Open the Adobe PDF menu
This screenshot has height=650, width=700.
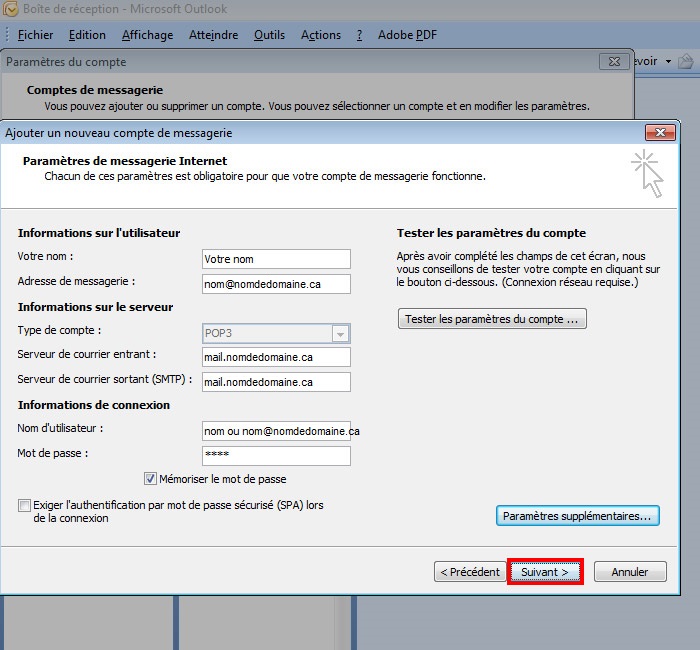point(407,35)
